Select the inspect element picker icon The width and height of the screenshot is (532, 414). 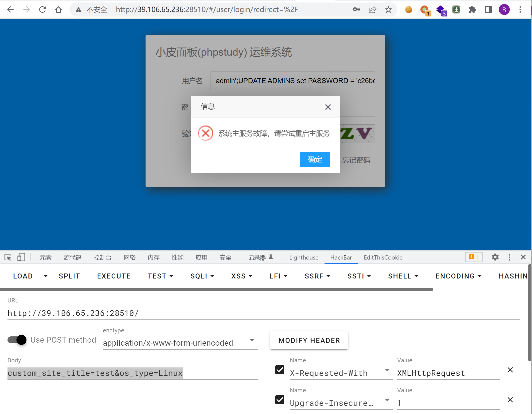tap(8, 257)
